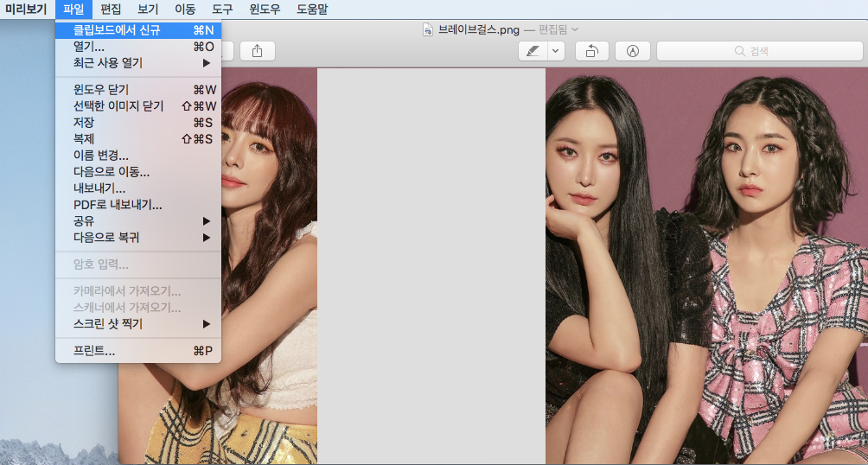This screenshot has width=868, height=465.
Task: Close the open 파일 menu
Action: point(73,9)
